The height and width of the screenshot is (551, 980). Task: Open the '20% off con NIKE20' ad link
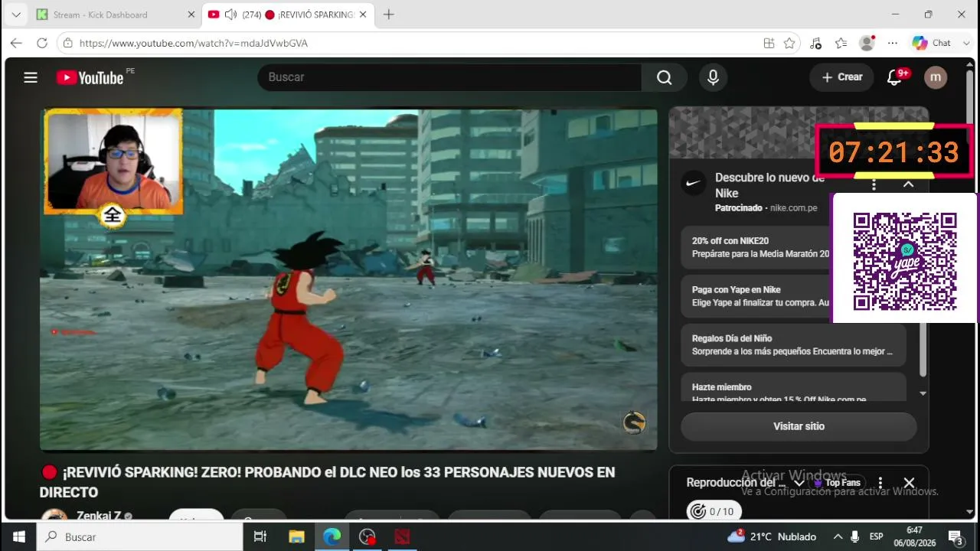click(x=755, y=247)
